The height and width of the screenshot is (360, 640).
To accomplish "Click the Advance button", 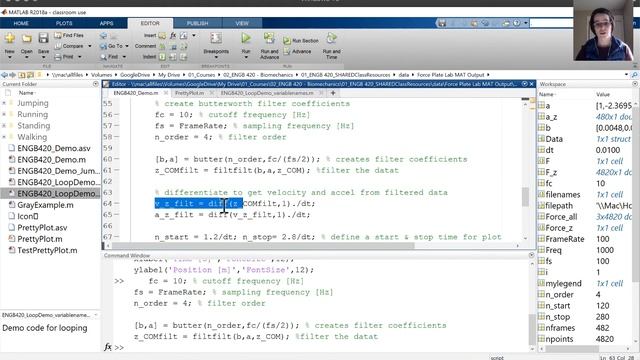I will (x=297, y=51).
